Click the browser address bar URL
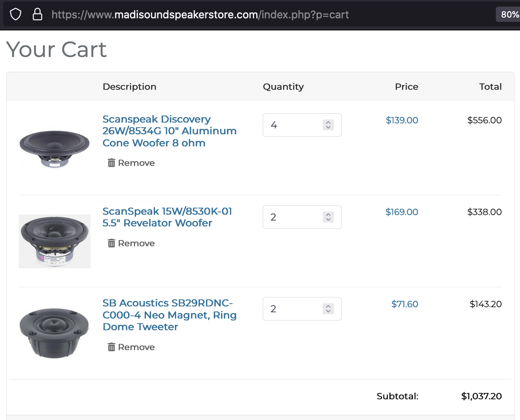This screenshot has height=420, width=520. [x=200, y=14]
